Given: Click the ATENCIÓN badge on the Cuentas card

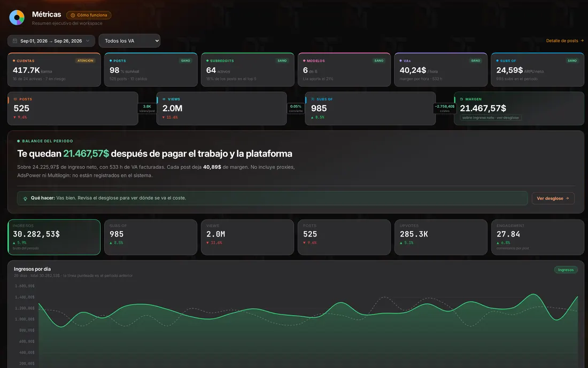Looking at the screenshot, I should (86, 61).
